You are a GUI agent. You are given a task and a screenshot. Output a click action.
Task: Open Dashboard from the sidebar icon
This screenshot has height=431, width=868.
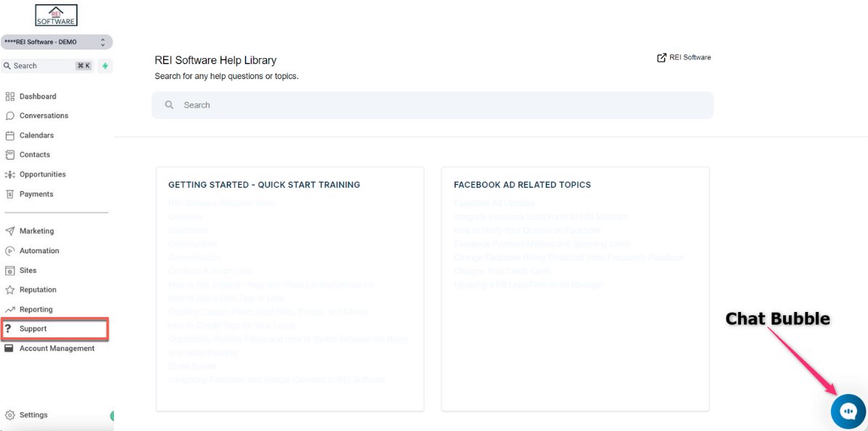click(10, 97)
